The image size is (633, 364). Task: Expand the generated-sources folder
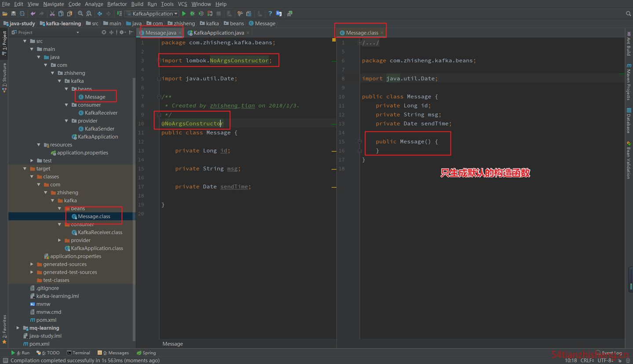[x=32, y=264]
